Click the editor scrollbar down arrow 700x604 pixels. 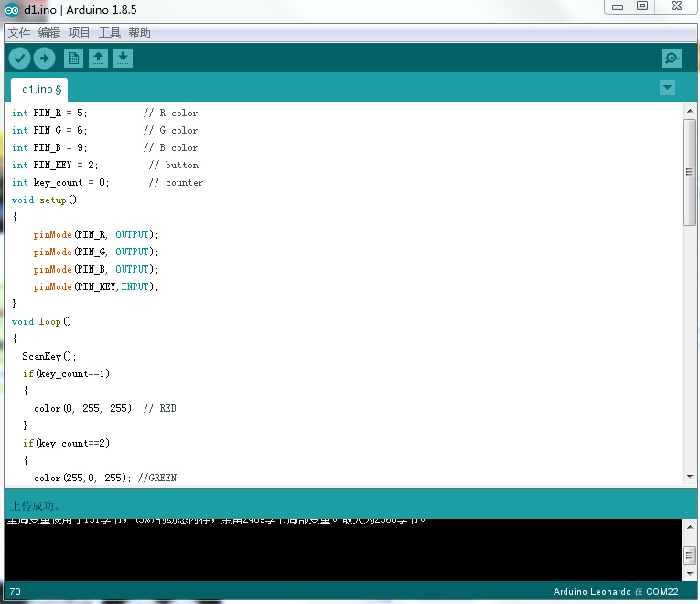pyautogui.click(x=690, y=477)
